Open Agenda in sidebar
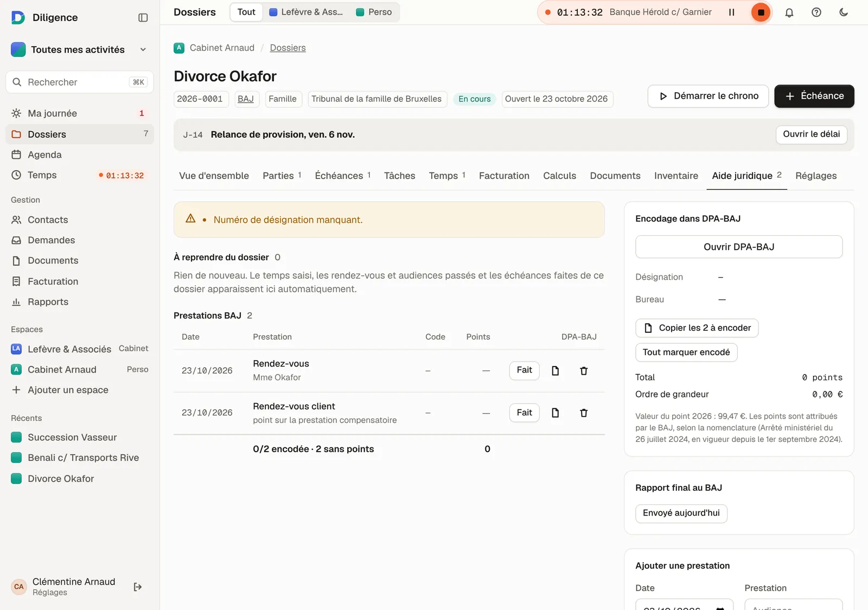The image size is (868, 610). point(79,155)
